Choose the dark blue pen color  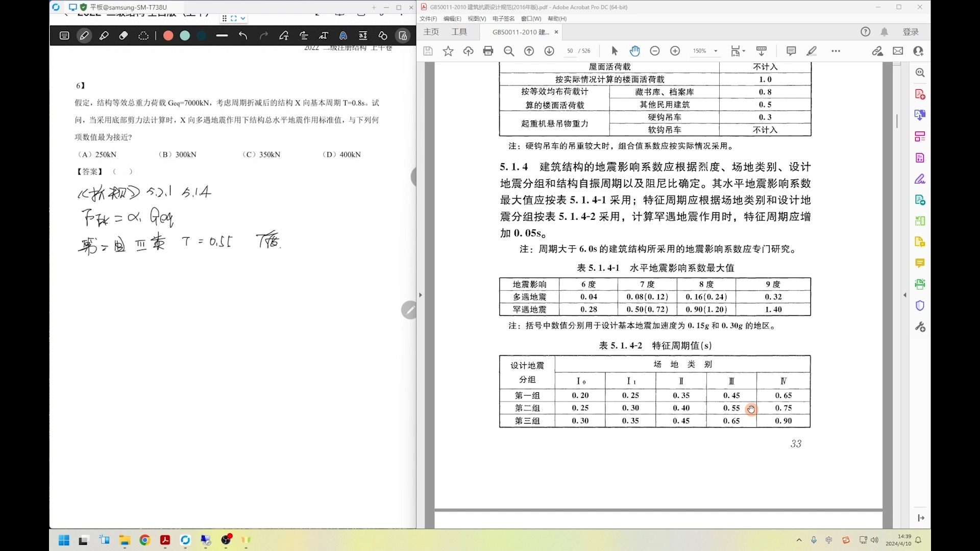(x=202, y=36)
